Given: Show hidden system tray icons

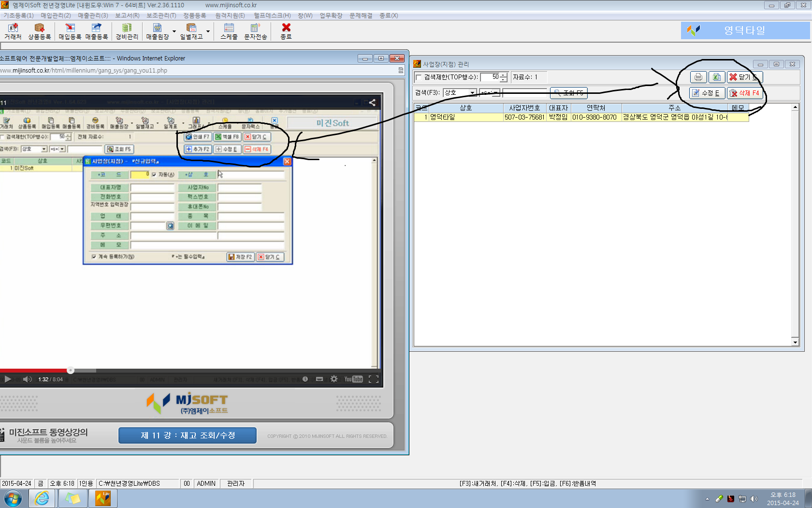Looking at the screenshot, I should pos(707,499).
